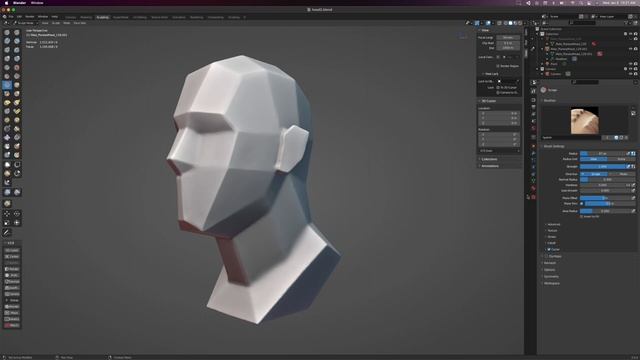Toggle radius pen pressure icon
The width and height of the screenshot is (640, 360).
(628, 153)
